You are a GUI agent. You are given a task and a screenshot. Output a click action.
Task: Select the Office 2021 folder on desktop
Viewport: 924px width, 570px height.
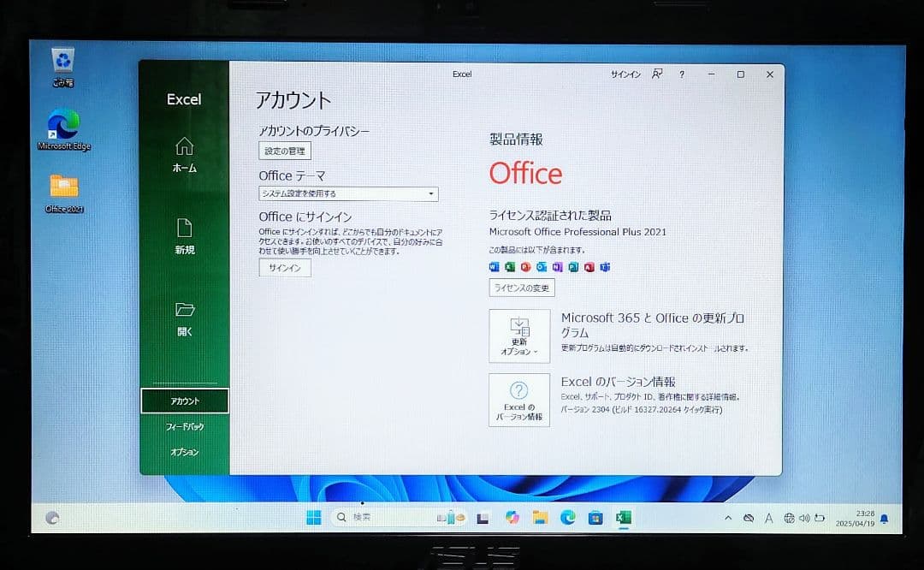click(x=64, y=193)
